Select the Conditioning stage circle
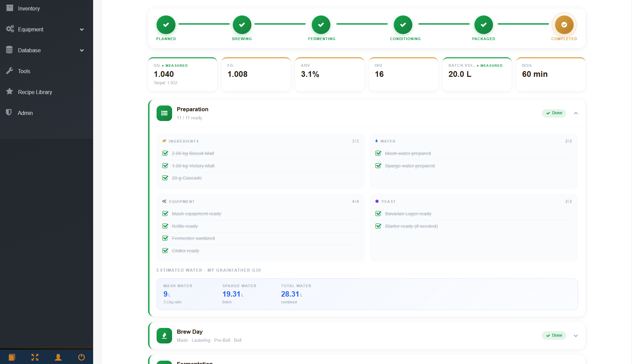This screenshot has width=632, height=364. coord(403,25)
